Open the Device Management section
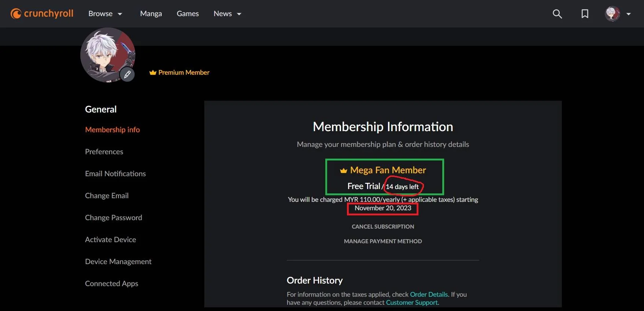 118,262
